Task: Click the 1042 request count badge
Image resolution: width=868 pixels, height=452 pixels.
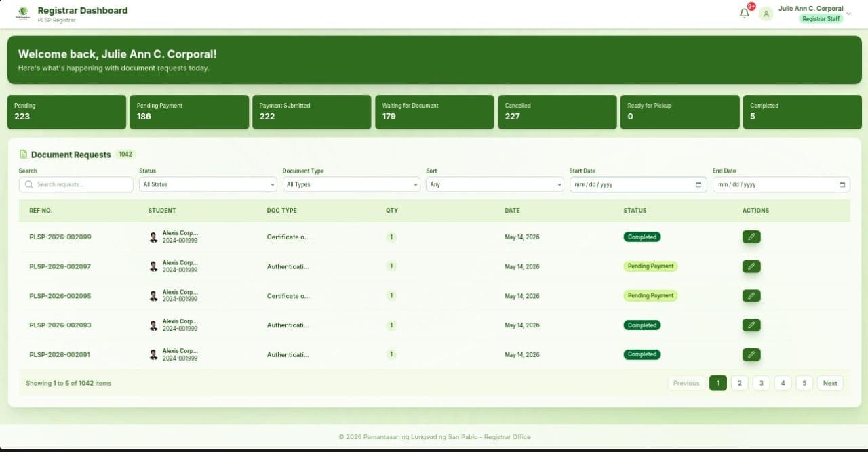Action: [x=125, y=155]
